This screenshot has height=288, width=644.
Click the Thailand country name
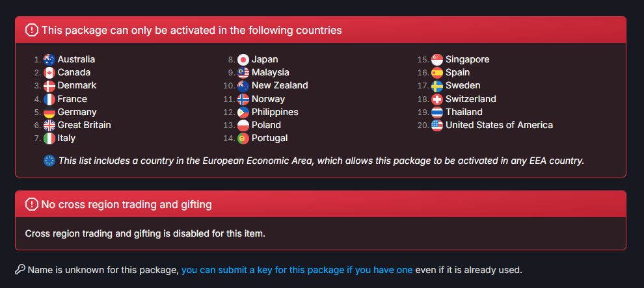(464, 112)
